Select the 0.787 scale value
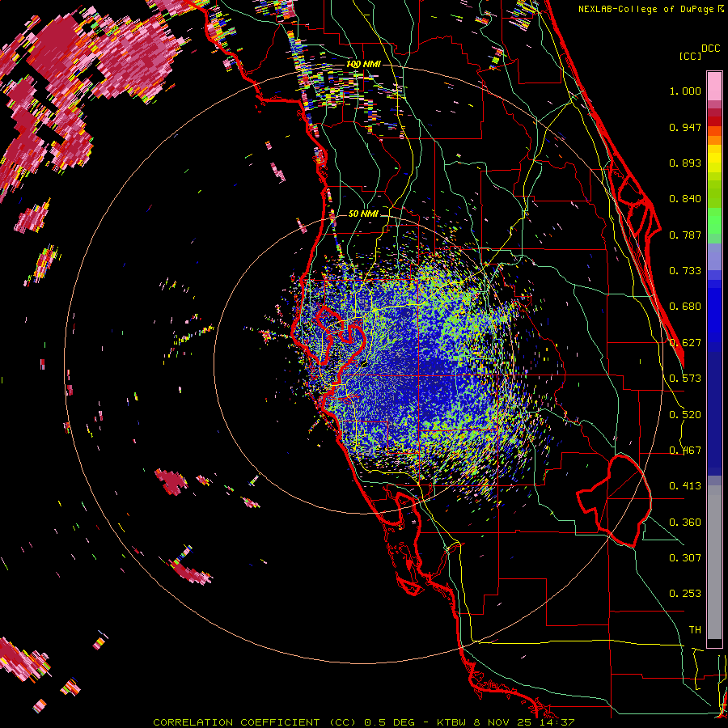 coord(685,235)
